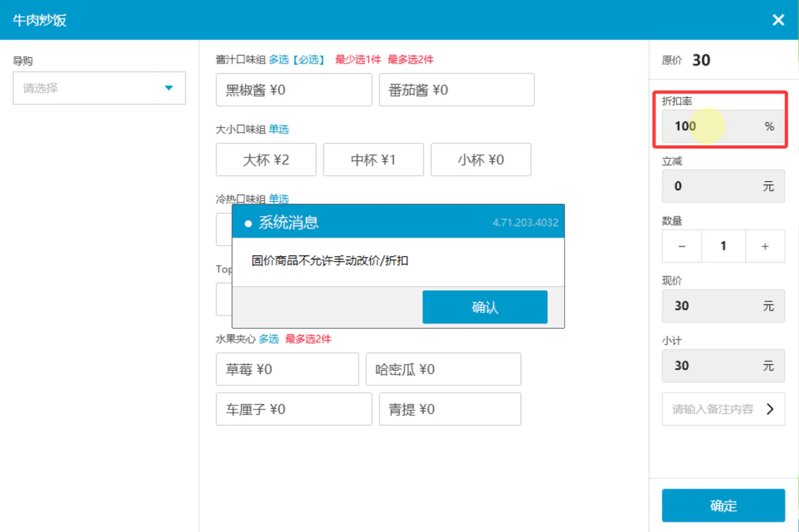This screenshot has width=799, height=532.
Task: Click the 水果夹心 group label
Action: [x=236, y=339]
